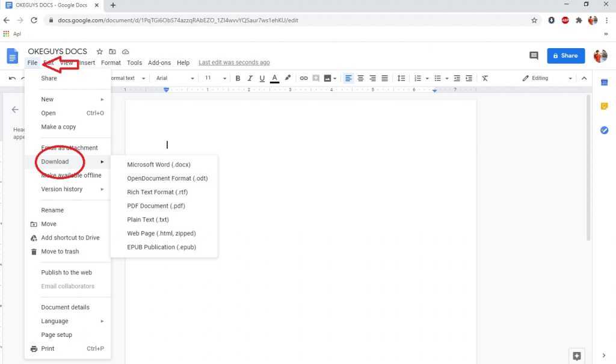
Task: Open the Google account avatar
Action: click(600, 56)
